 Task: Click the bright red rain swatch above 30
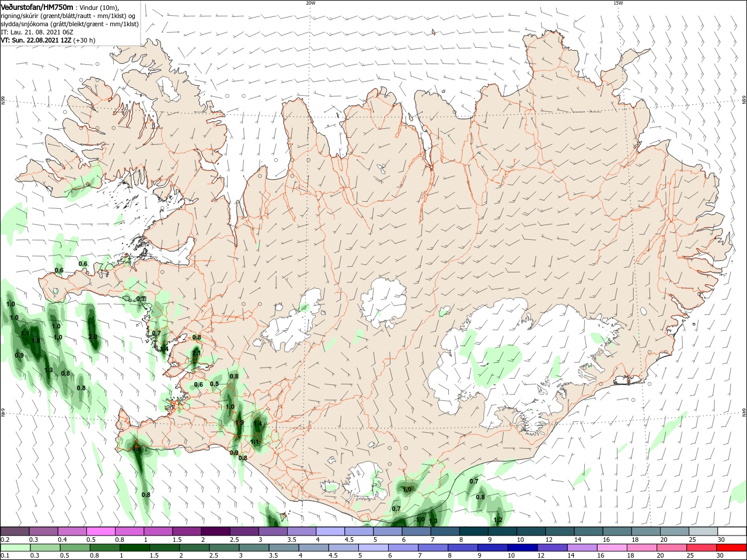pos(732,548)
